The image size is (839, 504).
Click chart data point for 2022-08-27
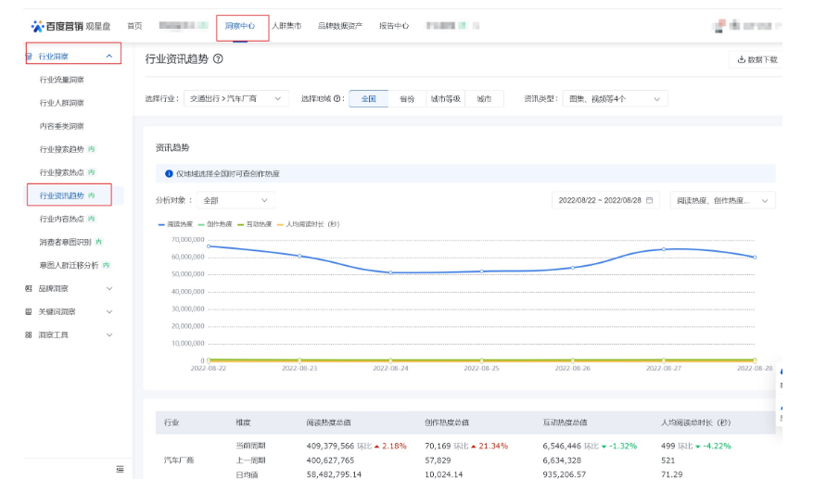pyautogui.click(x=664, y=249)
